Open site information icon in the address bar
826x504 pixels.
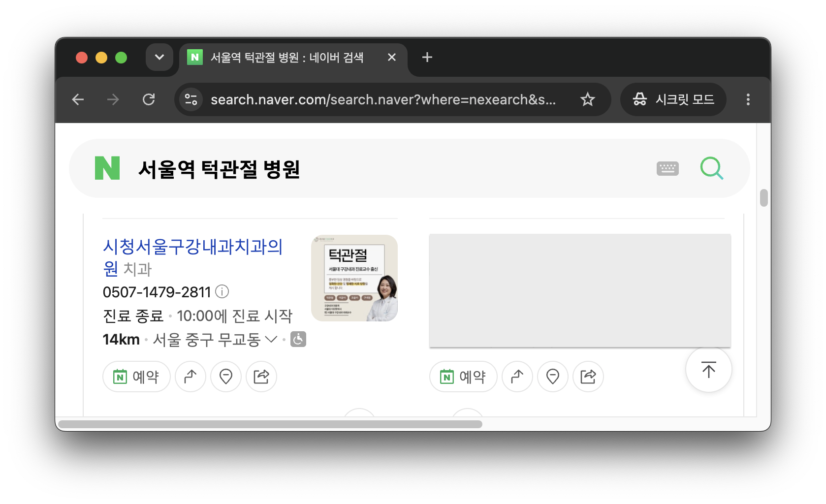[x=191, y=99]
